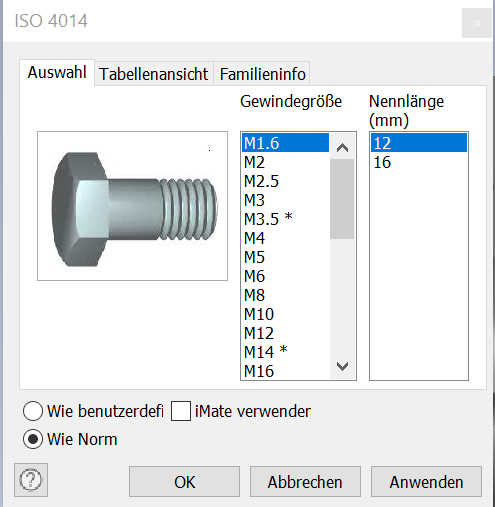Click the Abbrechen button
495x507 pixels.
point(305,482)
